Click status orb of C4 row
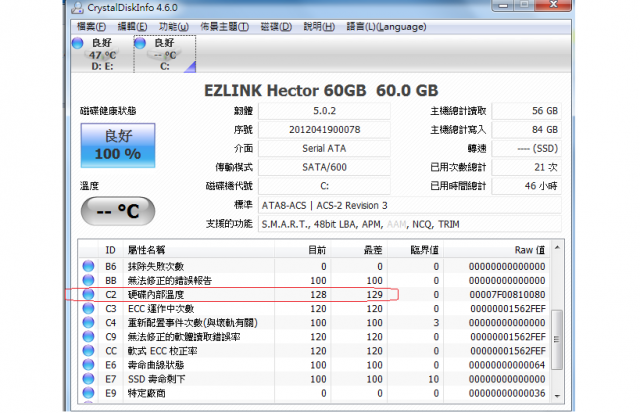The width and height of the screenshot is (640, 413). [88, 322]
